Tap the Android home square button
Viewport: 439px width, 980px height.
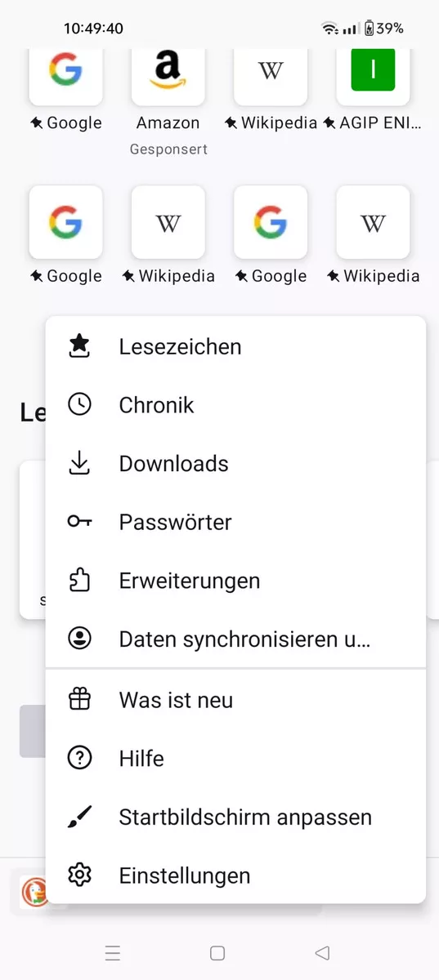(217, 953)
